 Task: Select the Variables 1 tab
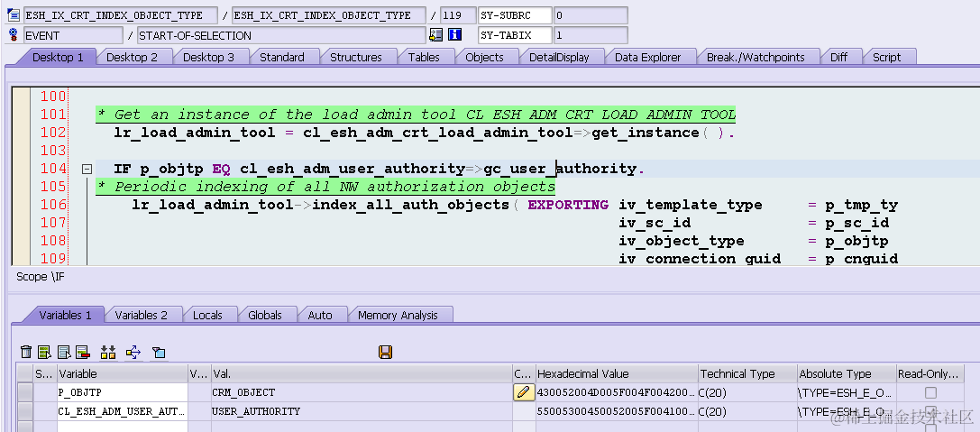pos(65,315)
